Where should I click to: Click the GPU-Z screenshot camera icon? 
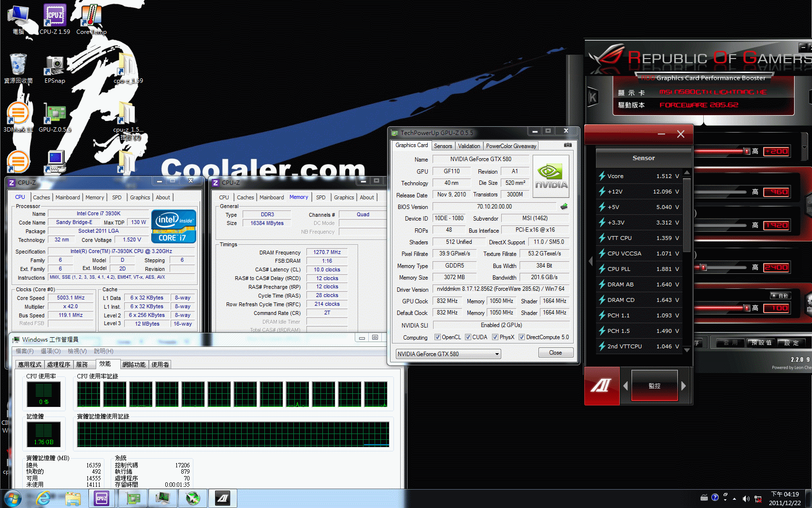(x=568, y=145)
